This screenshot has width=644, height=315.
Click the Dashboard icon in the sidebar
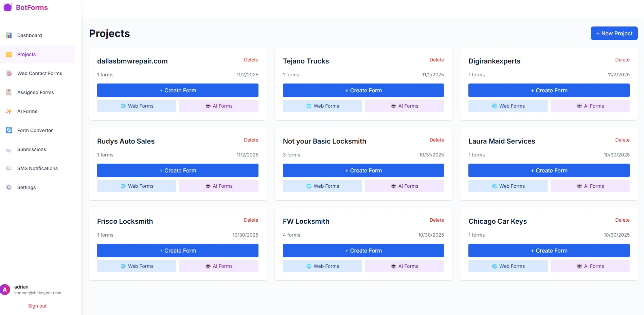(x=8, y=35)
